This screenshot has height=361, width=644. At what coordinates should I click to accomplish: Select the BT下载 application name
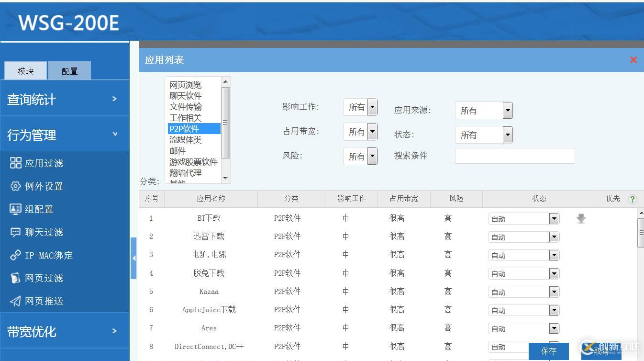209,218
